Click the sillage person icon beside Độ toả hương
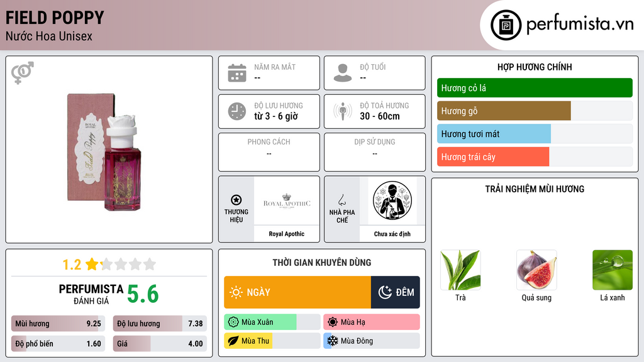 343,111
